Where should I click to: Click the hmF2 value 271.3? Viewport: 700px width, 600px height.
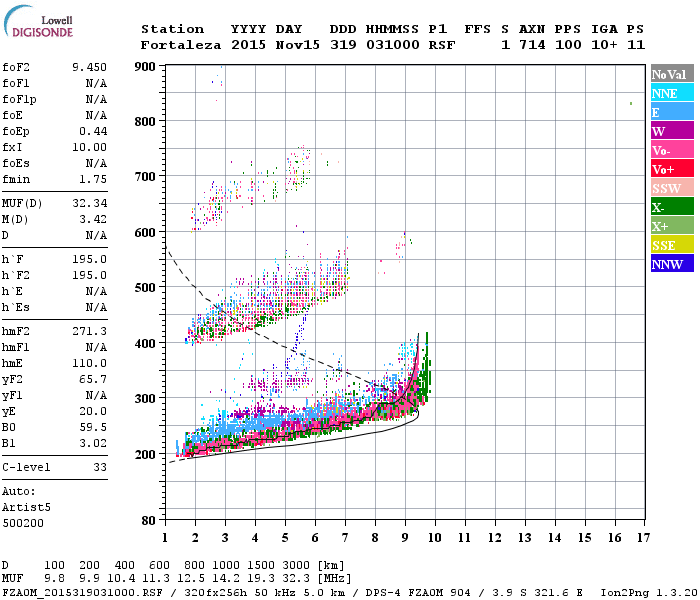point(89,331)
